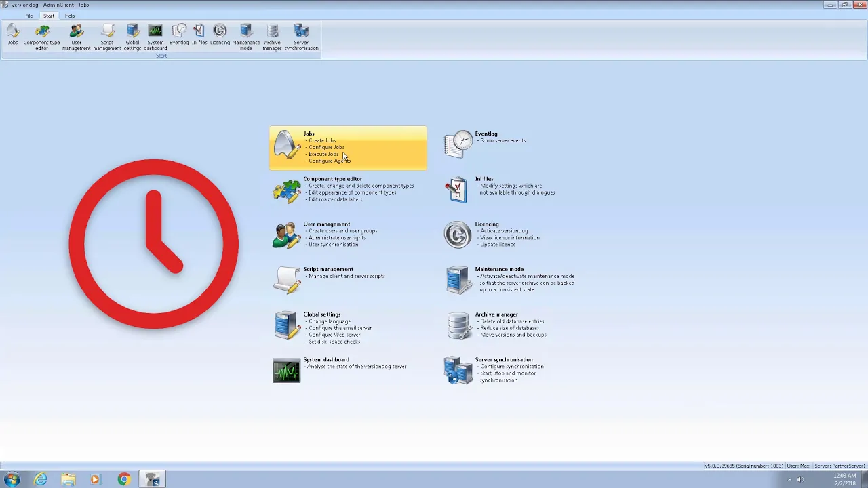Image resolution: width=868 pixels, height=488 pixels.
Task: Launch System dashboard from the toolbar
Action: point(155,37)
